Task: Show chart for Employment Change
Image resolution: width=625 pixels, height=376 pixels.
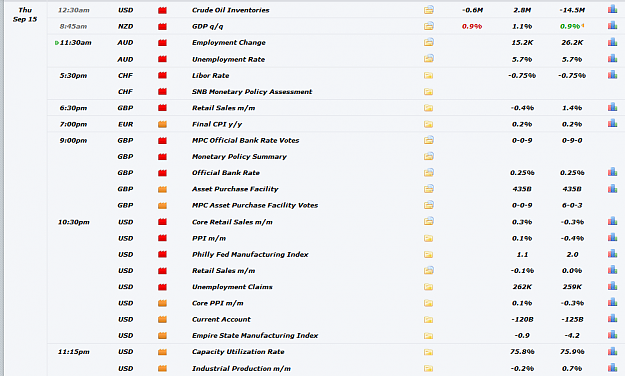Action: (612, 42)
